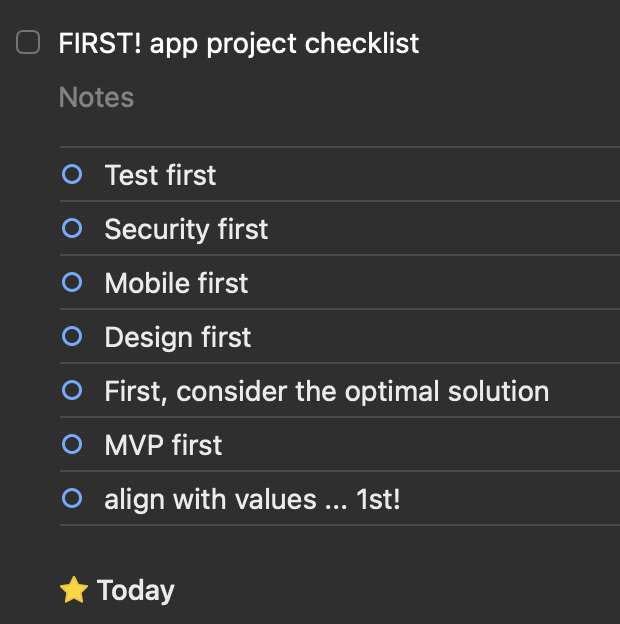Mark MVP first circle as complete
This screenshot has width=620, height=624.
click(72, 444)
